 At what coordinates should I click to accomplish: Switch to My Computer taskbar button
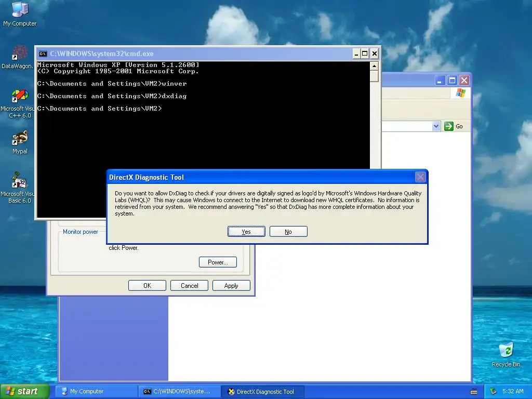(x=96, y=392)
